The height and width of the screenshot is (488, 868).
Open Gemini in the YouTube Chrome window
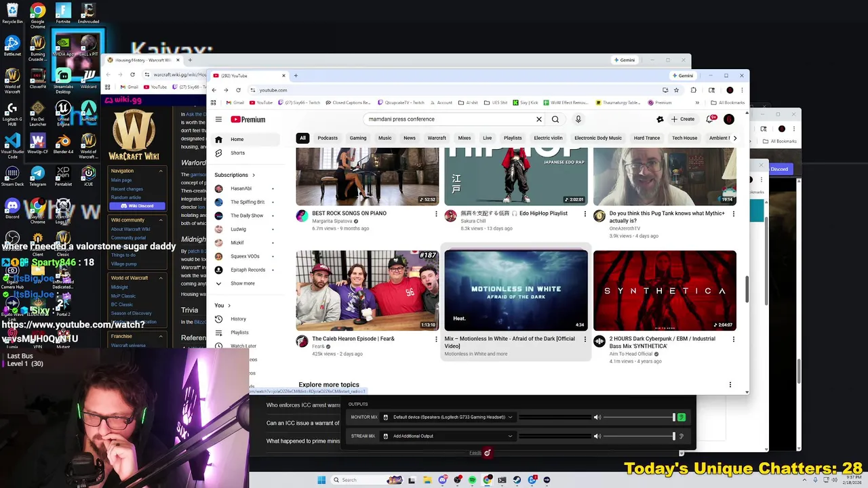pyautogui.click(x=682, y=75)
